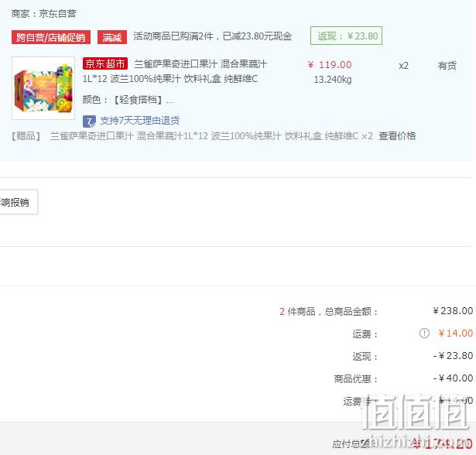Click the stock status 有货
Screen dimensions: 476x455
click(447, 65)
